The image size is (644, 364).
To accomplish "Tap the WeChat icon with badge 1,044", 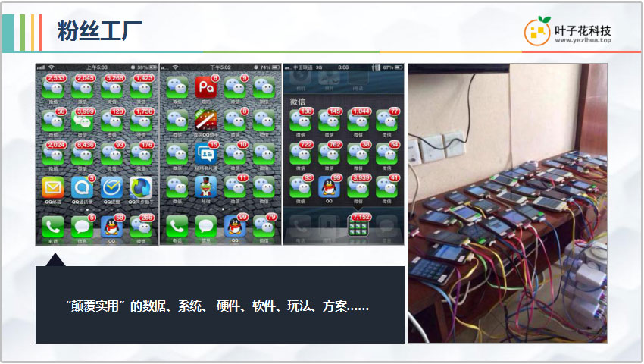I will pos(358,121).
